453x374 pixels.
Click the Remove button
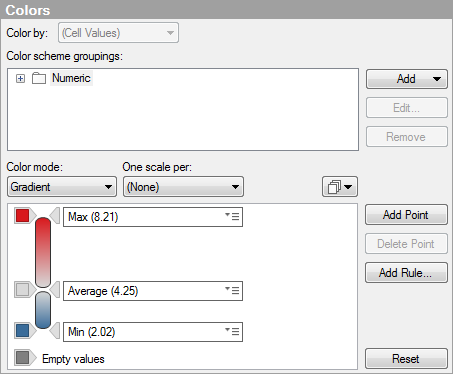coord(407,137)
